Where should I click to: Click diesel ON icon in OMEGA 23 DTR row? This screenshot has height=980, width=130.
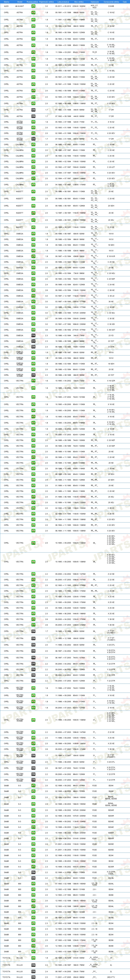(x=33, y=347)
